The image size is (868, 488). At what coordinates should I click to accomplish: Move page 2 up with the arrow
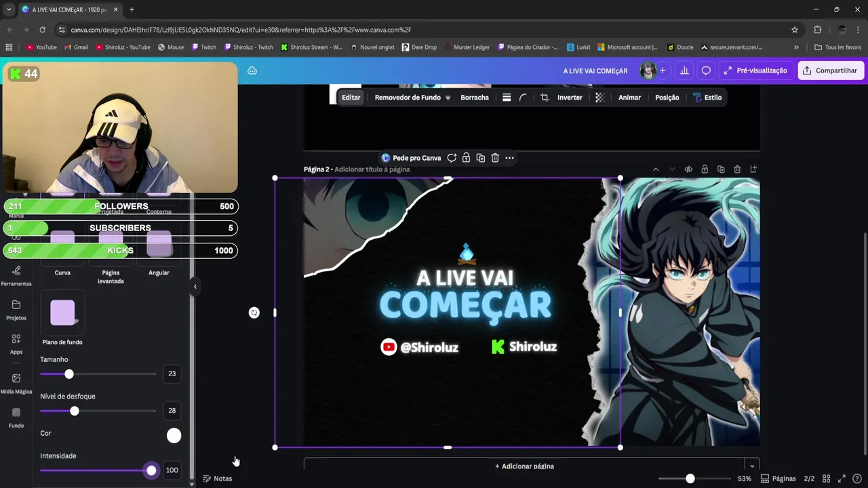(x=656, y=169)
